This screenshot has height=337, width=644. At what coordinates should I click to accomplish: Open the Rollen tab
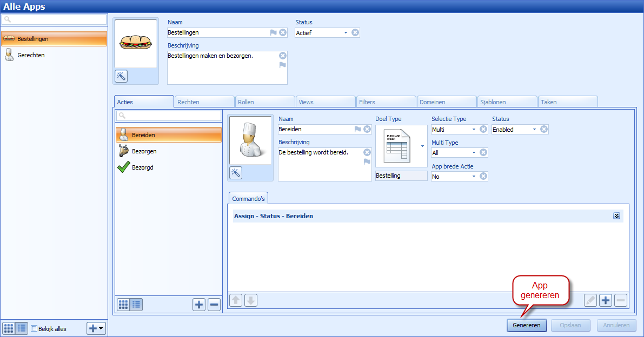tap(265, 102)
